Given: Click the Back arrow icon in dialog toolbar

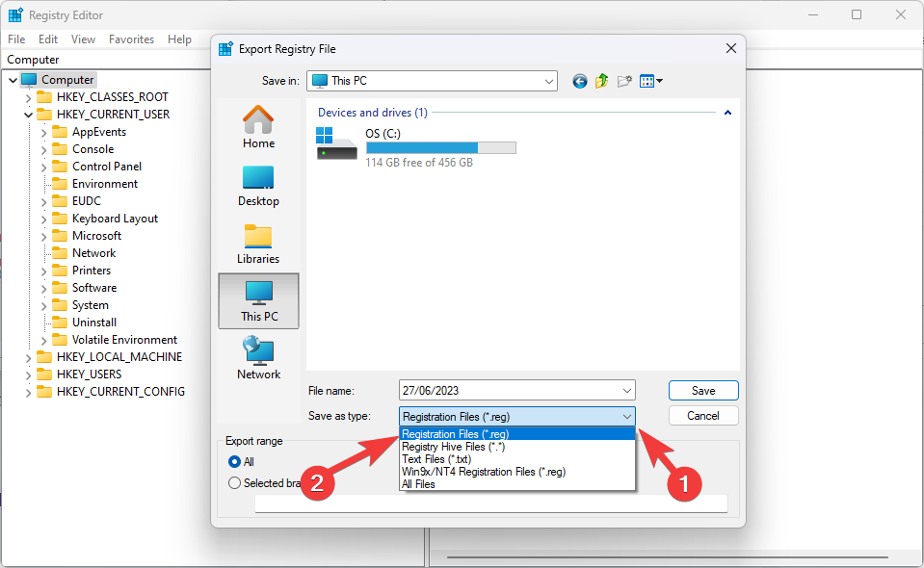Looking at the screenshot, I should tap(579, 82).
